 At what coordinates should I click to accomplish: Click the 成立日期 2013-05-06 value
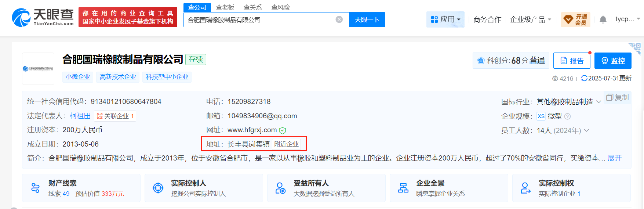coord(80,144)
